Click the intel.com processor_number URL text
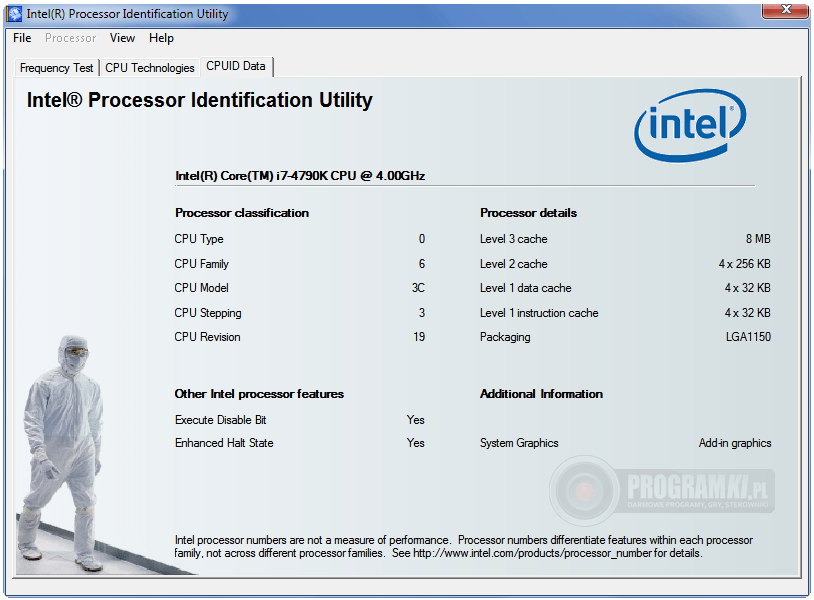The image size is (814, 600). coord(532,553)
